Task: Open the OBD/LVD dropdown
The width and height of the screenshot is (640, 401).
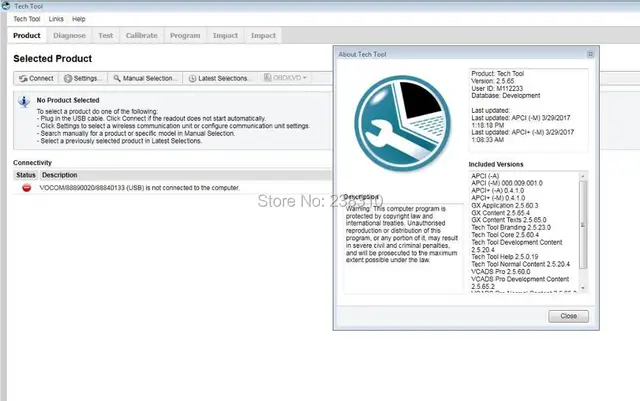Action: (x=304, y=78)
